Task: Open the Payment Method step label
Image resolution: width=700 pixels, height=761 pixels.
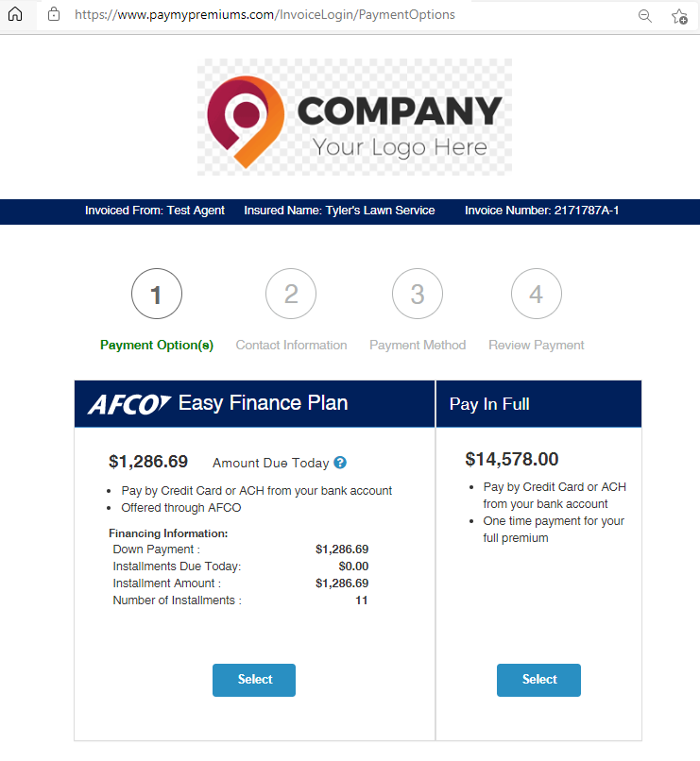Action: [418, 346]
